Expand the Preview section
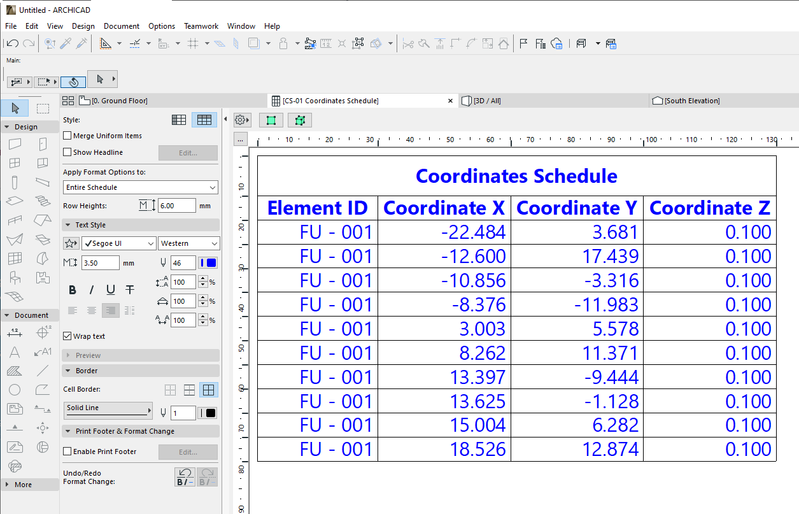 point(88,355)
